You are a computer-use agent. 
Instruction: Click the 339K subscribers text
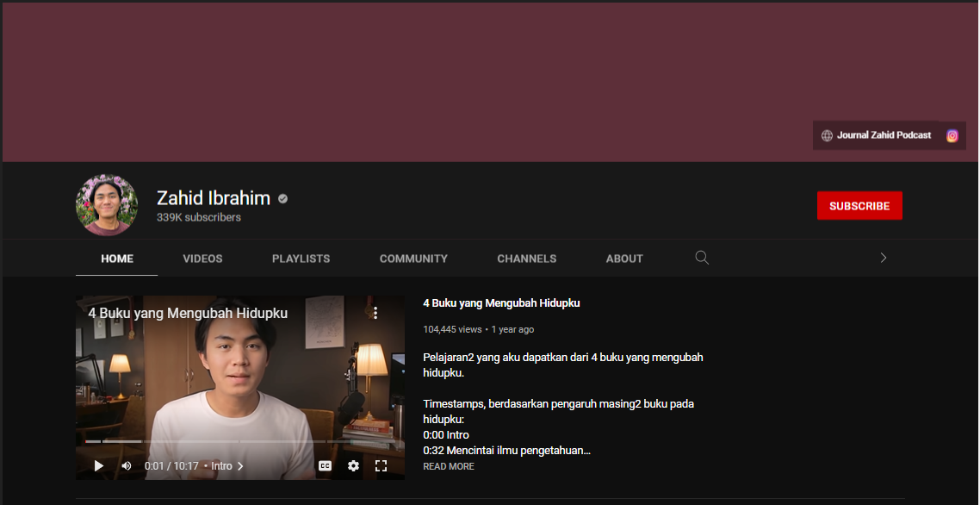pyautogui.click(x=199, y=217)
